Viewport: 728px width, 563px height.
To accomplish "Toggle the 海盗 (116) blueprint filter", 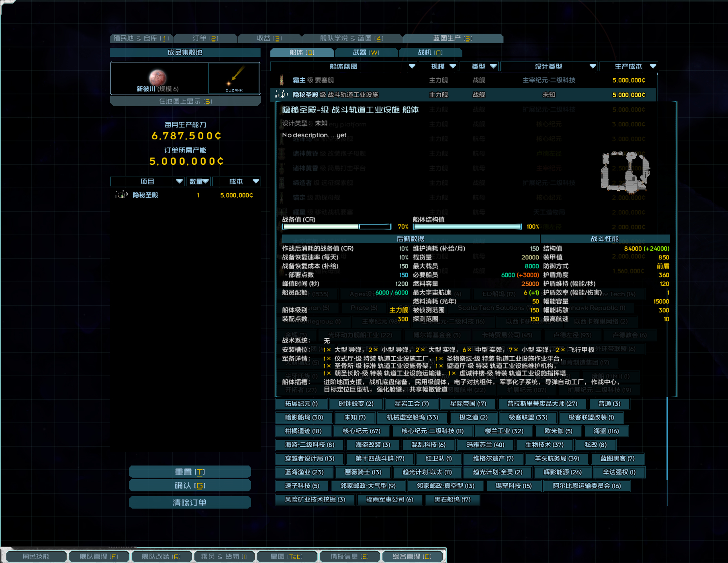I will click(606, 431).
